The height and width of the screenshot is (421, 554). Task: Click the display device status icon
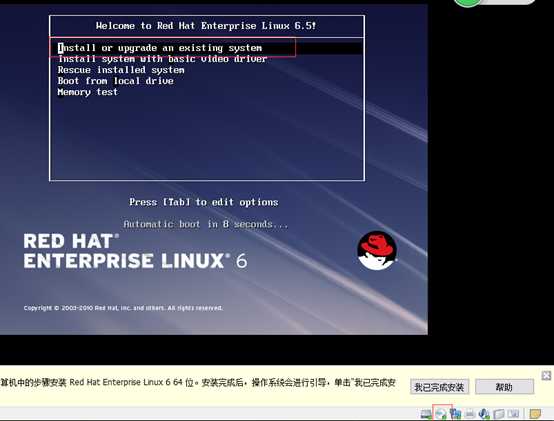tap(513, 414)
